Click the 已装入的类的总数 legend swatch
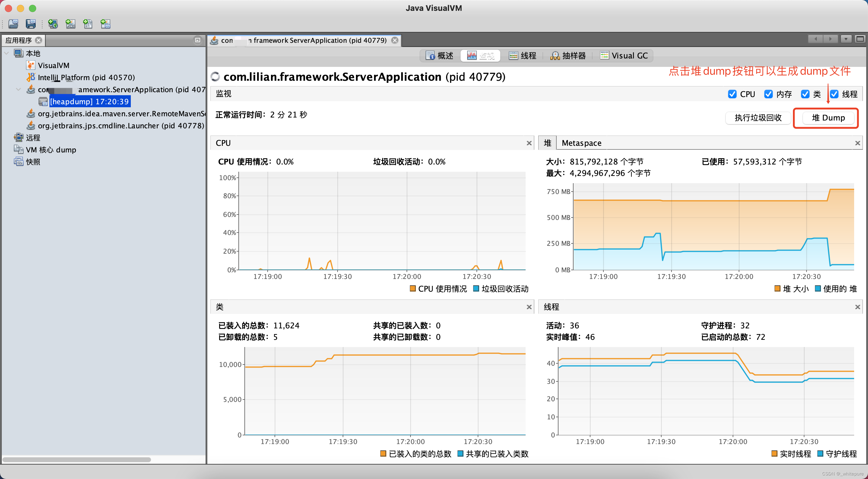This screenshot has width=868, height=479. click(383, 454)
